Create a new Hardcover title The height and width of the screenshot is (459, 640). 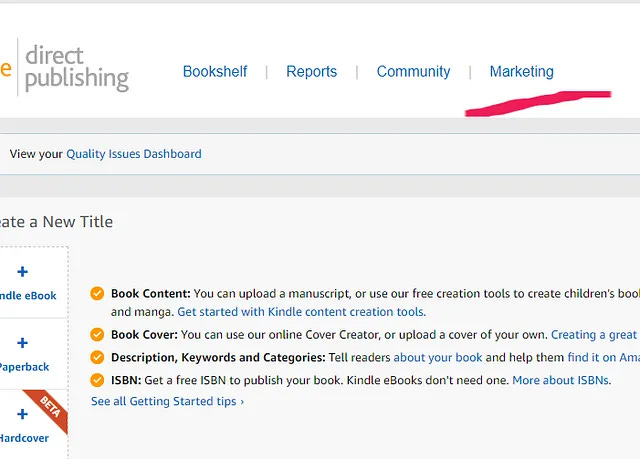coord(24,438)
